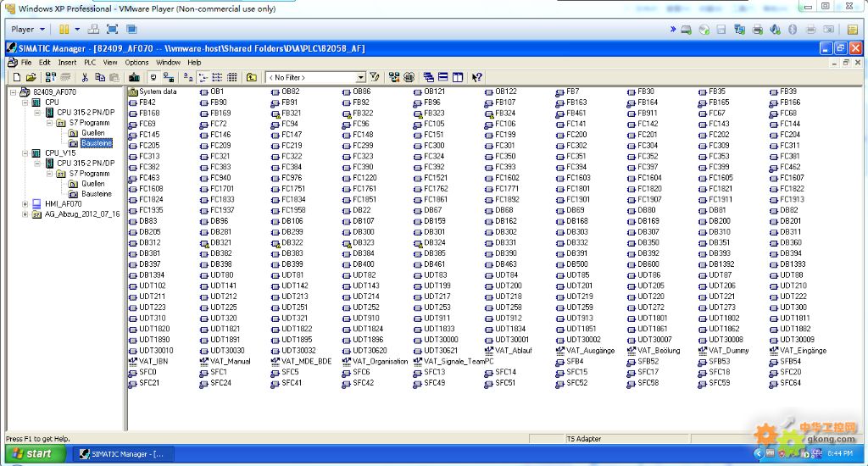
Task: Select the UDT30010 data type
Action: 151,351
